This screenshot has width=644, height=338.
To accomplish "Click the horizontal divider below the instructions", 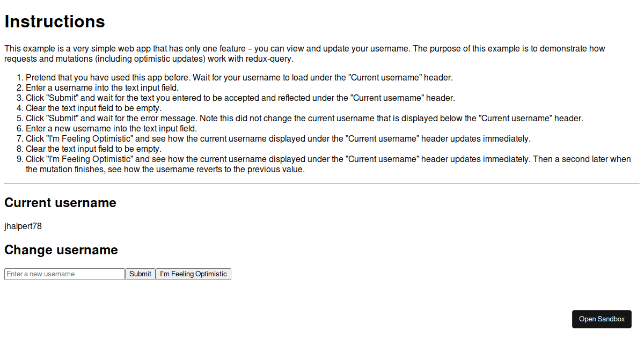I will 322,183.
